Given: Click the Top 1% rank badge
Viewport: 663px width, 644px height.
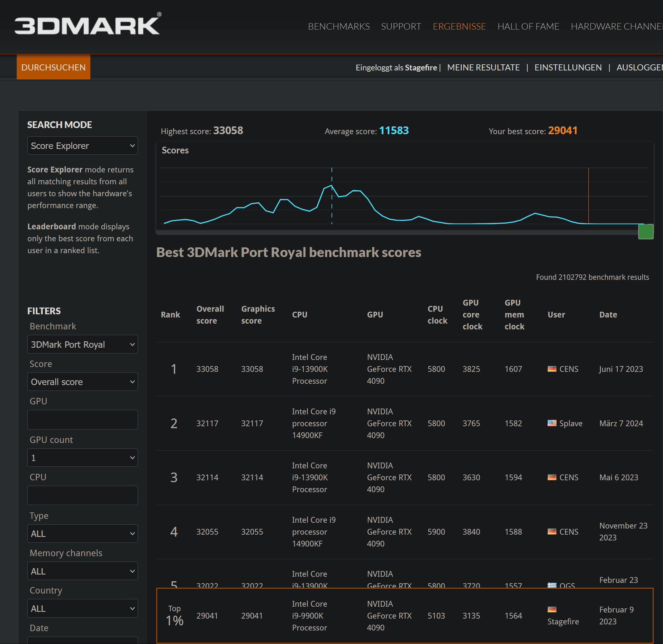Looking at the screenshot, I should point(174,616).
